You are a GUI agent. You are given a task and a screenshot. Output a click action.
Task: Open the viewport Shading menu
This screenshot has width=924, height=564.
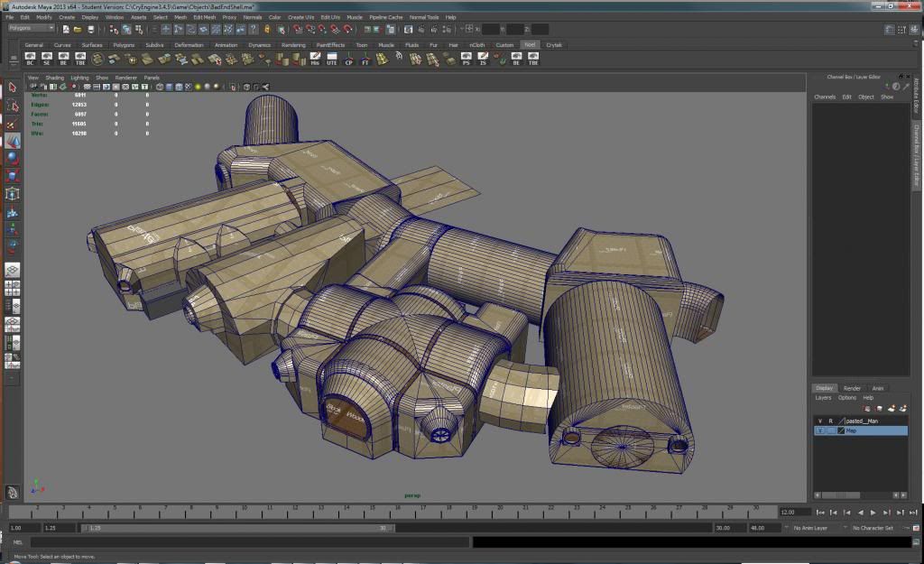pos(55,78)
